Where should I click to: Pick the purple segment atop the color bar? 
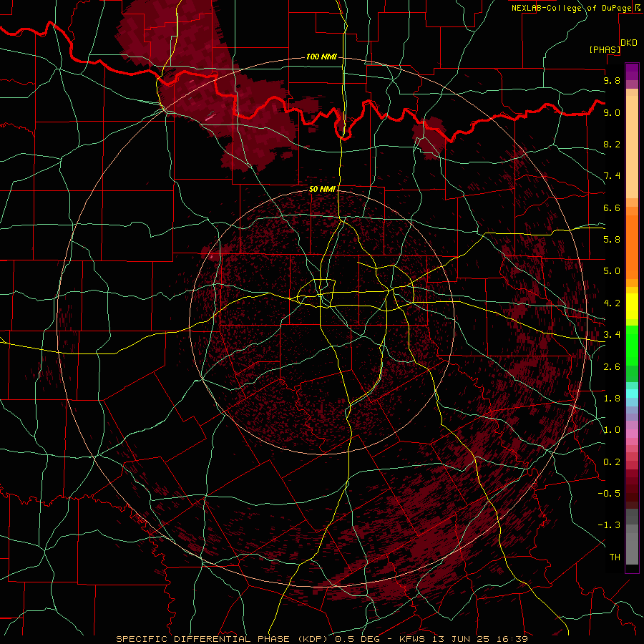click(632, 72)
